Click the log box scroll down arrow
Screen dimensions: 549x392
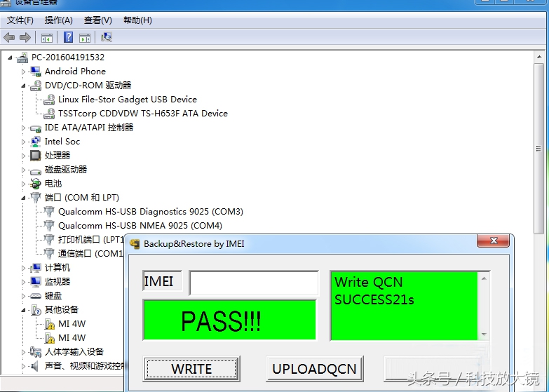(484, 334)
